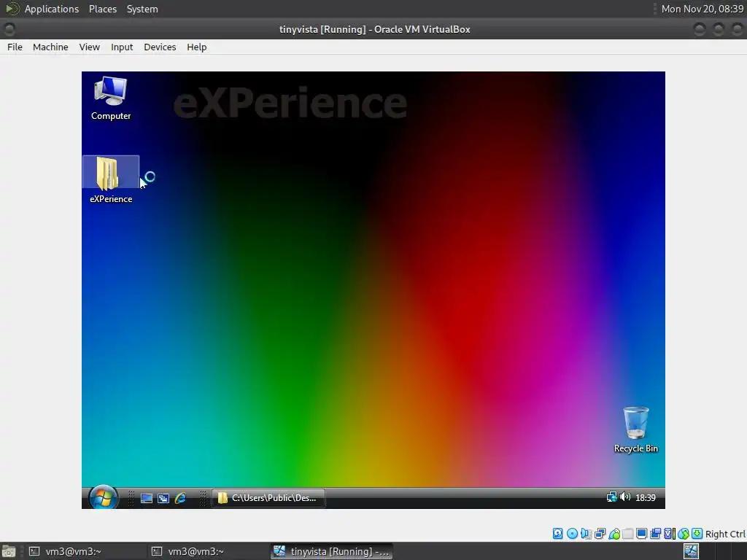This screenshot has height=560, width=747.
Task: Click the network tray icon in Vista
Action: point(612,497)
